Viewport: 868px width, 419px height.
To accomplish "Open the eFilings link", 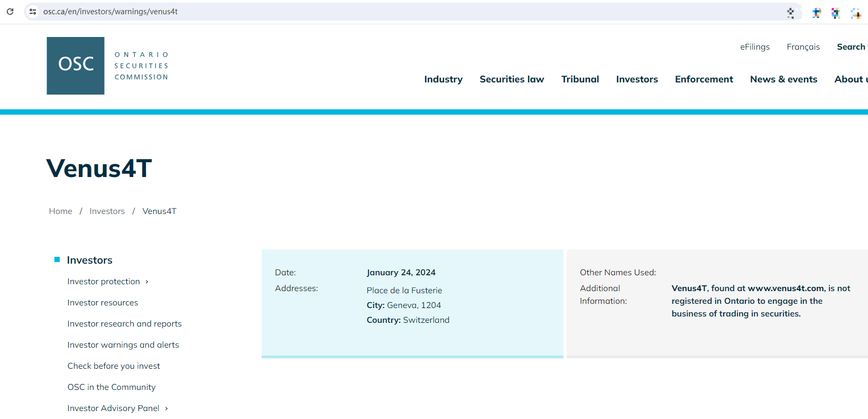I will 754,47.
